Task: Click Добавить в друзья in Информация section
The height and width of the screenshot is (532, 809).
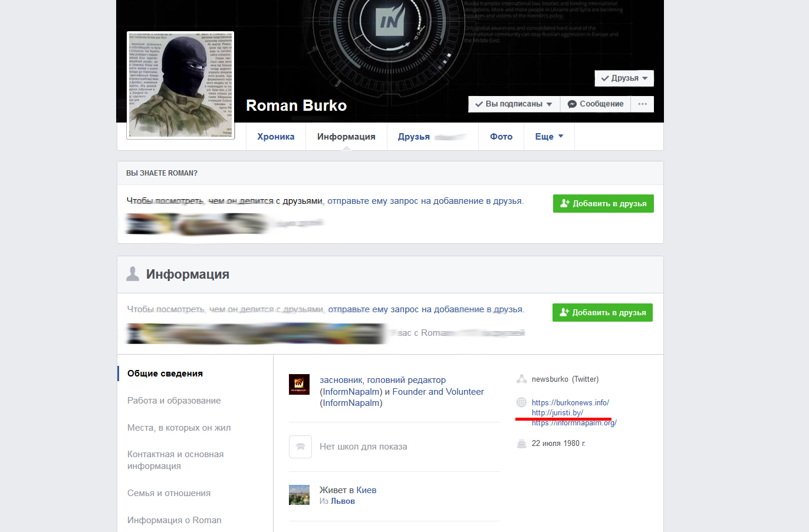Action: pos(602,313)
